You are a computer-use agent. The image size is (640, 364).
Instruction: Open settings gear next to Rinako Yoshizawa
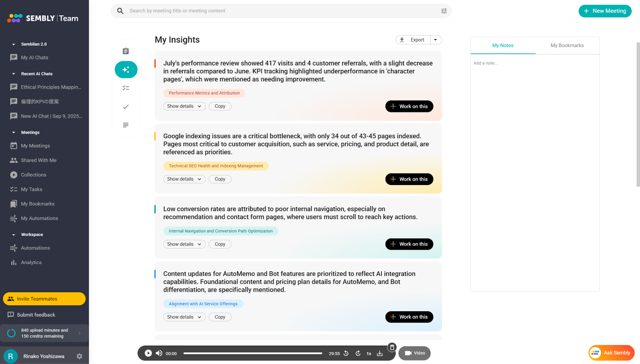point(79,356)
